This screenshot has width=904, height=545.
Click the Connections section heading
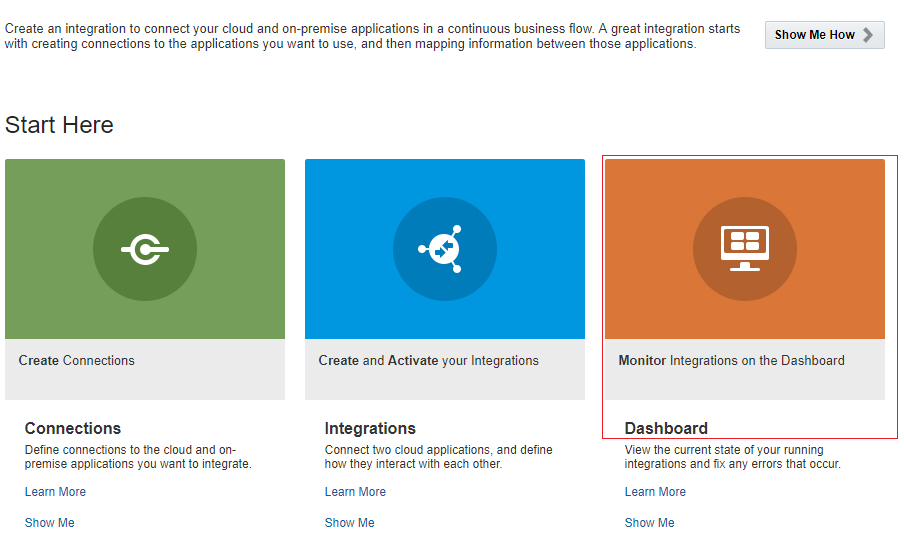point(73,428)
